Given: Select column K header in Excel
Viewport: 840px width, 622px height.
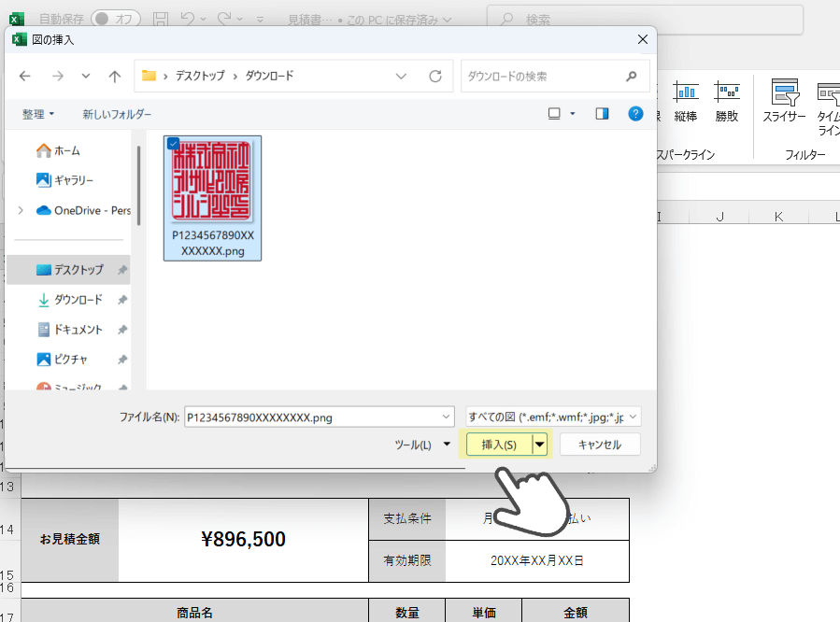Looking at the screenshot, I should [778, 217].
